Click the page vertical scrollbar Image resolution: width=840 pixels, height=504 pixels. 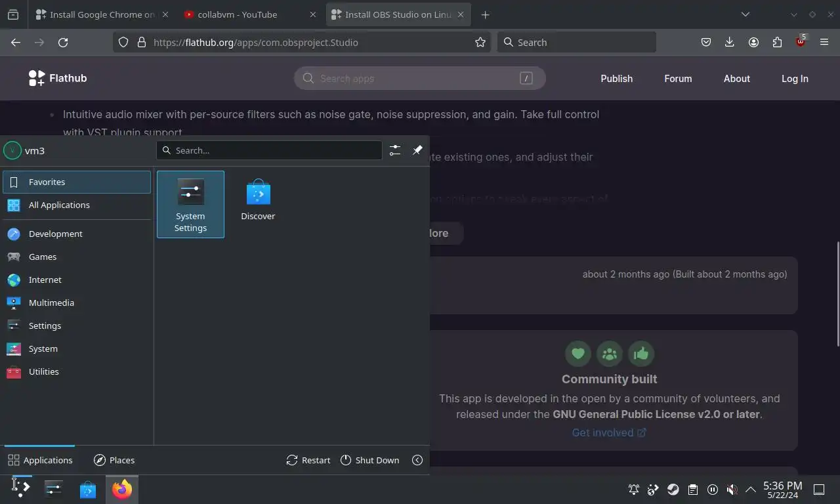(x=837, y=294)
